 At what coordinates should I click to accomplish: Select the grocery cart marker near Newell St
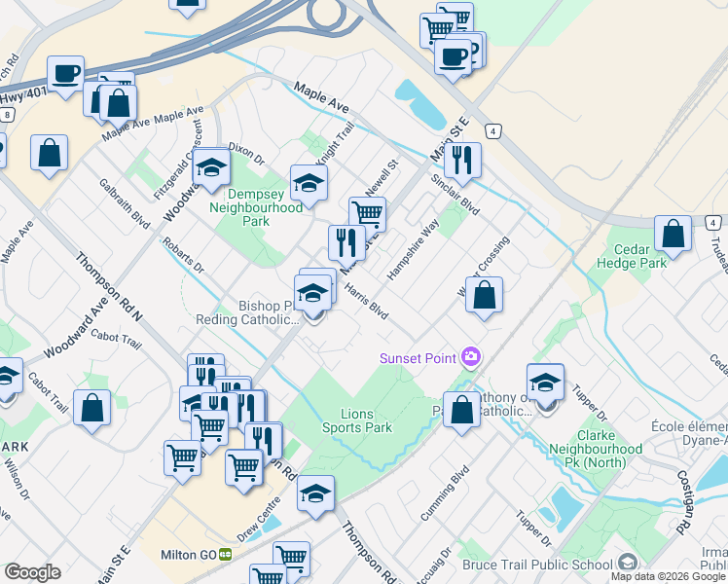pyautogui.click(x=367, y=216)
